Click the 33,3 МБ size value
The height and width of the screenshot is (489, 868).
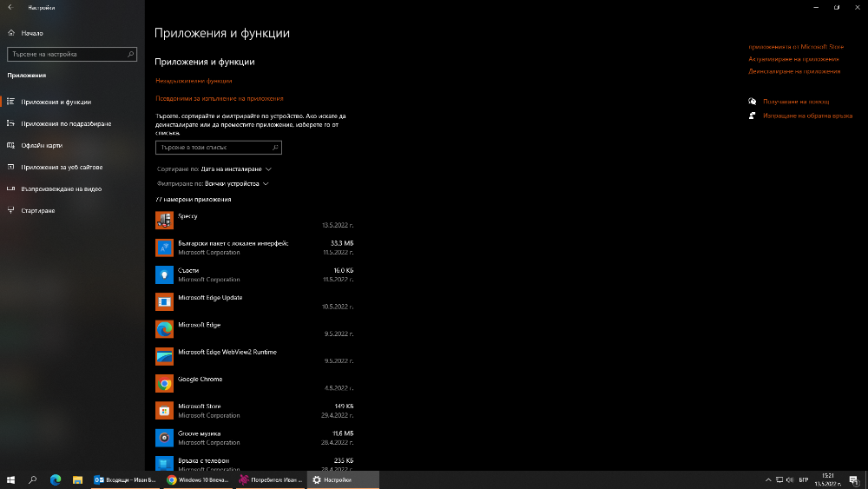point(342,244)
